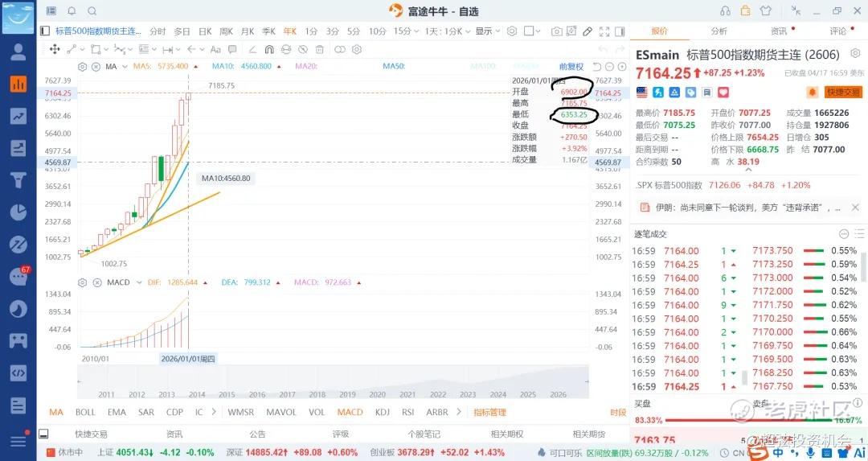The width and height of the screenshot is (868, 461).
Task: Toggle the orange alert bell button
Action: pos(812,92)
